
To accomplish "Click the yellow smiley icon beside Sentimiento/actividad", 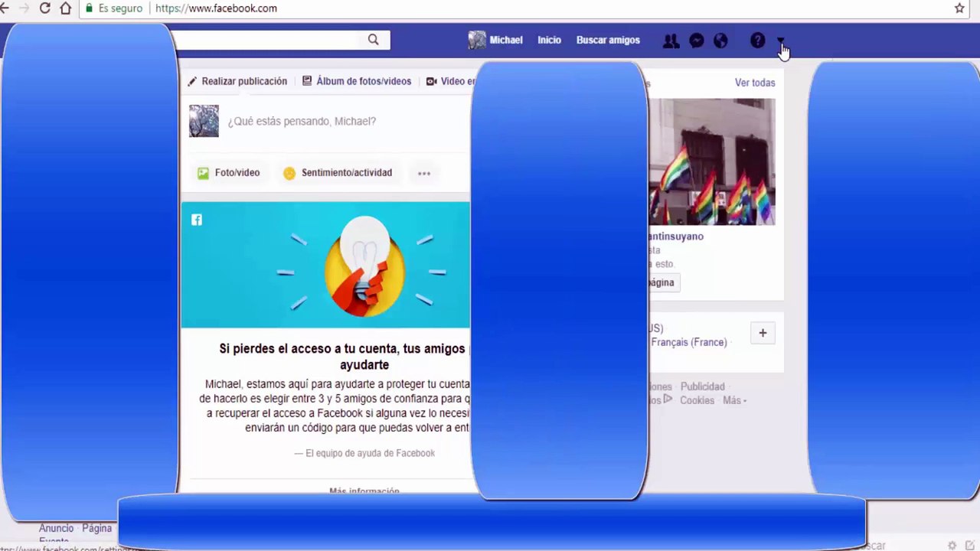I will 289,173.
